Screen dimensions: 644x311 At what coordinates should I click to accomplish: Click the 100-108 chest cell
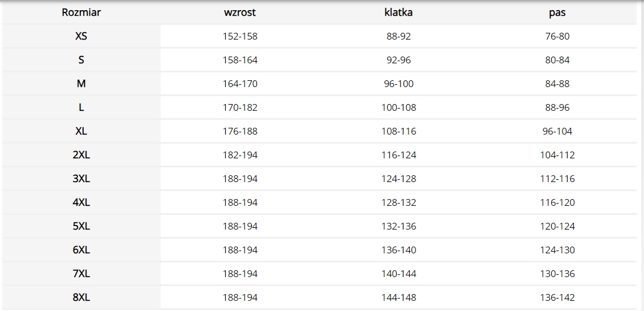398,108
